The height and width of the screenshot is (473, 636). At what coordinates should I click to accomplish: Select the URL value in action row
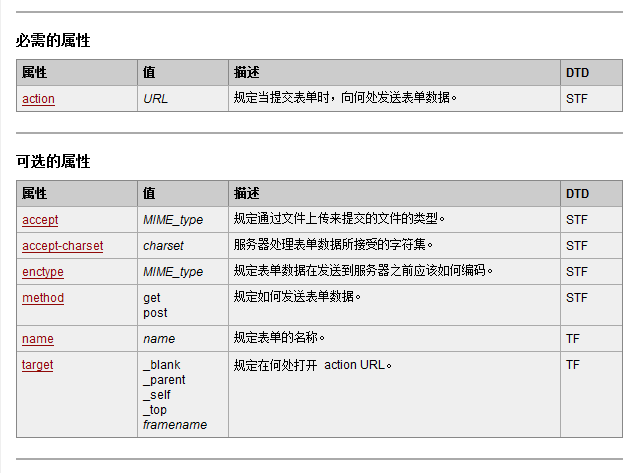pos(156,99)
